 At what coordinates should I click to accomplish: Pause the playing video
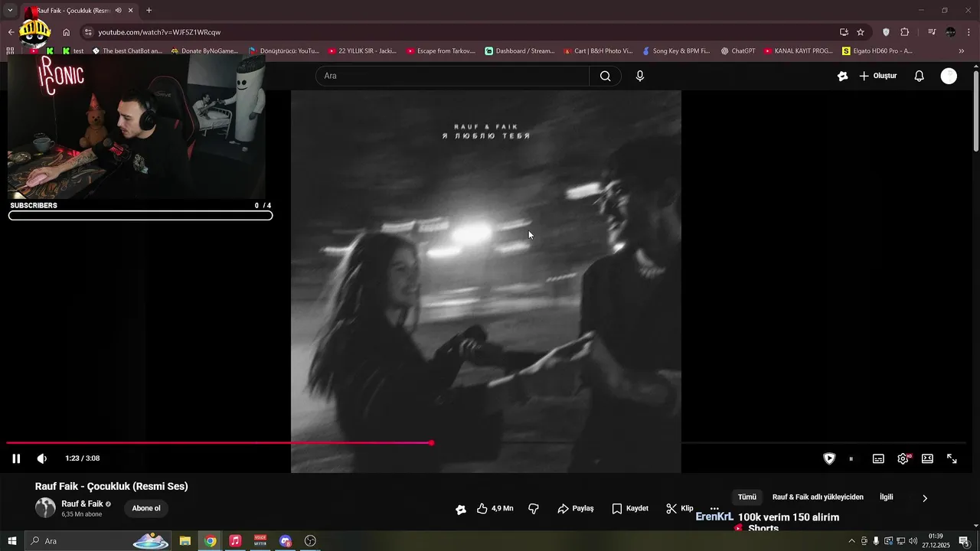(x=16, y=458)
